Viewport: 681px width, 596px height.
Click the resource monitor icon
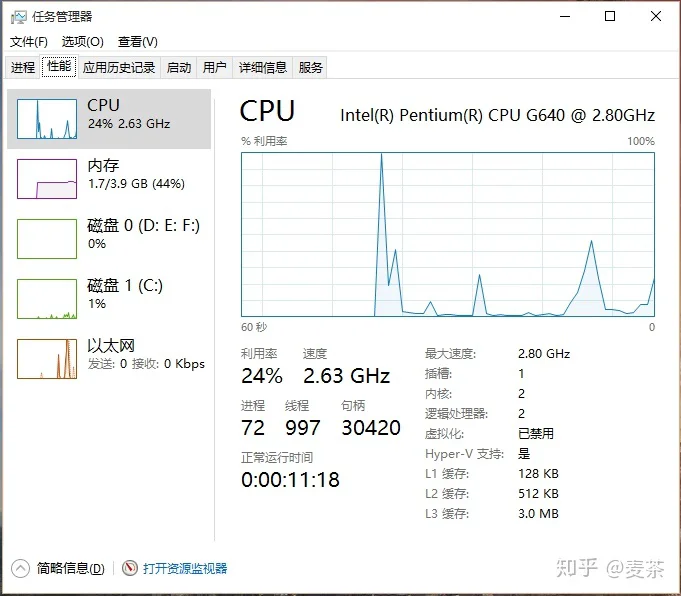129,568
